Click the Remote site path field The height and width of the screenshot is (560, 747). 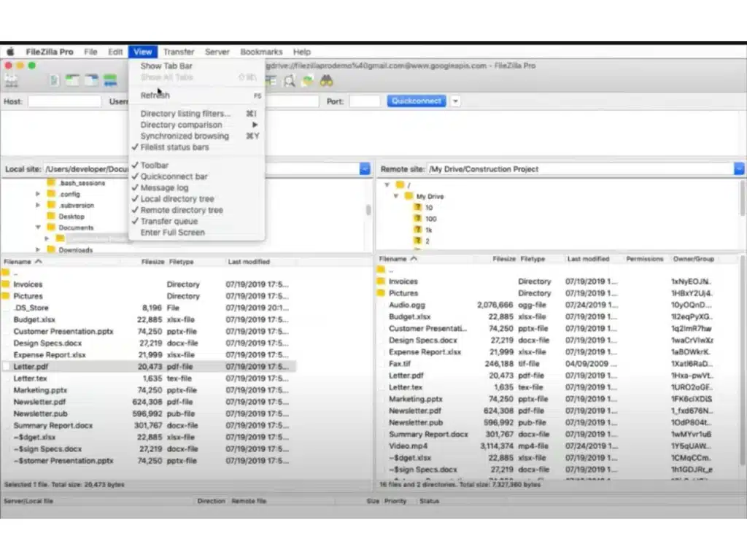pos(580,169)
